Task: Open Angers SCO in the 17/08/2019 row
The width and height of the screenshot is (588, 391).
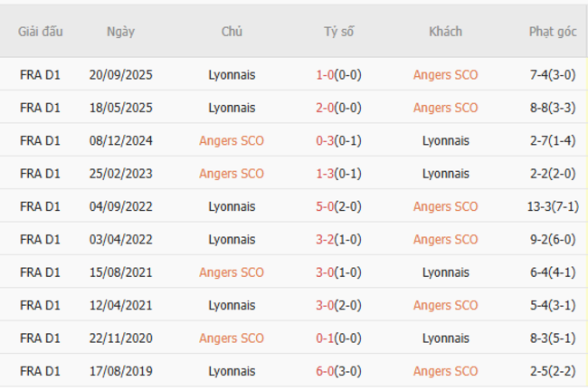Action: 445,371
